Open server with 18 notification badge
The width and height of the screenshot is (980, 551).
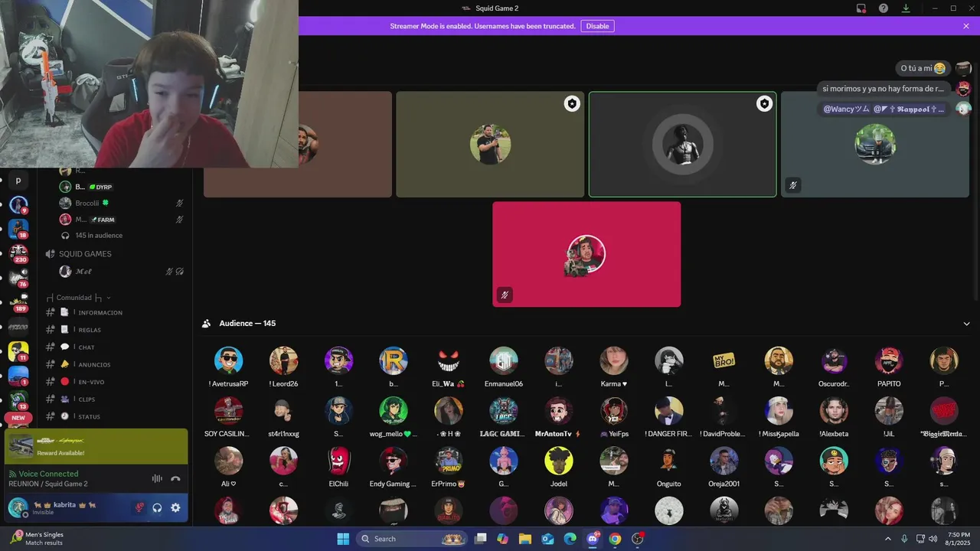point(18,230)
